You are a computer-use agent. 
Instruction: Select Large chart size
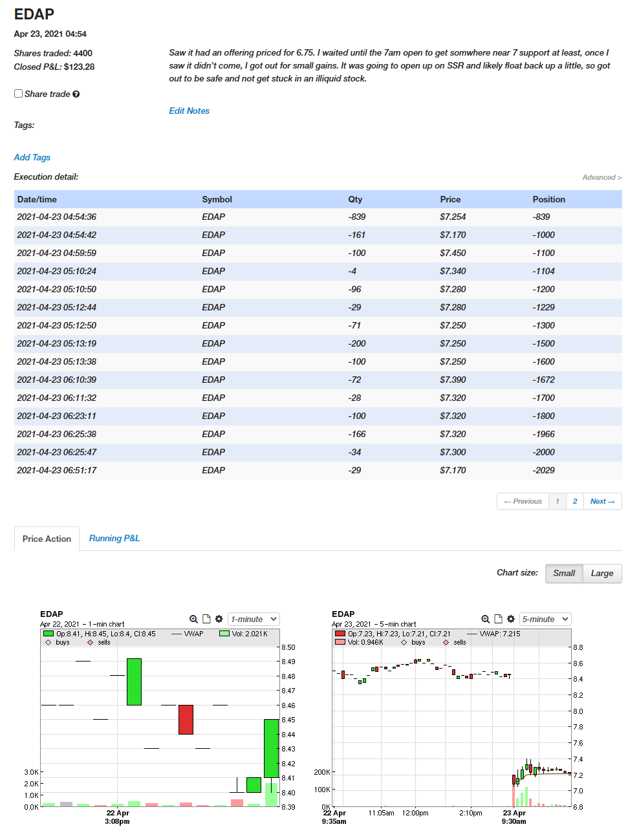coord(601,573)
